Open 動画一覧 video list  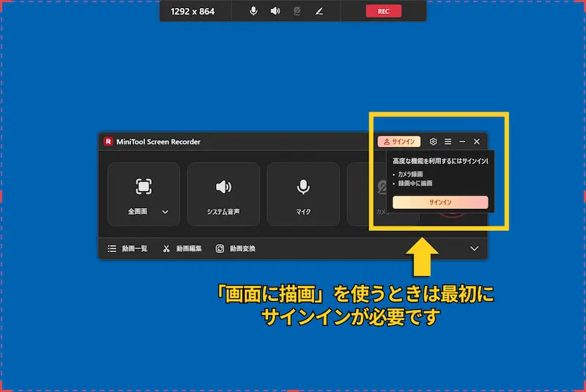pyautogui.click(x=127, y=248)
